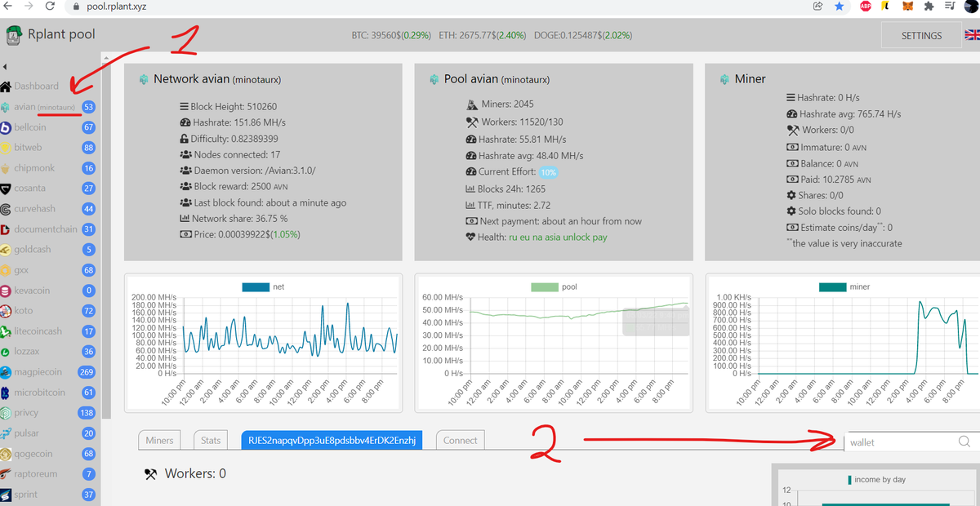Click the wallet search input field
Viewport: 980px width, 506px height.
coord(901,442)
